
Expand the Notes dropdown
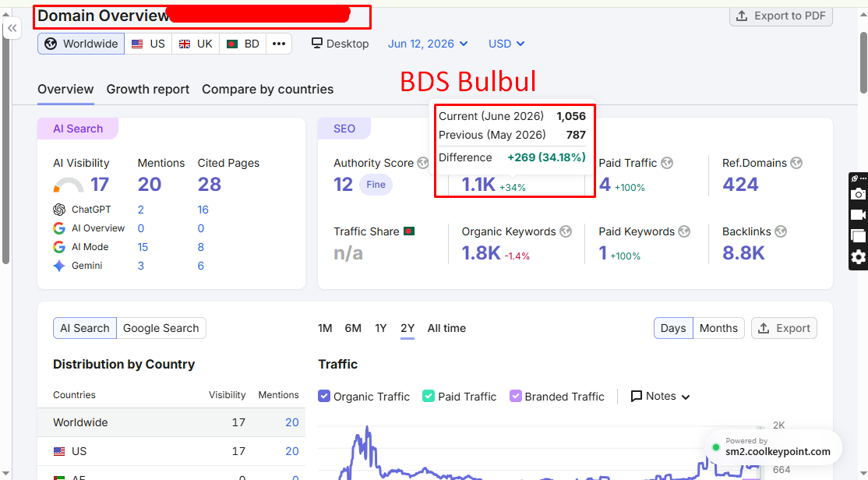(x=661, y=397)
